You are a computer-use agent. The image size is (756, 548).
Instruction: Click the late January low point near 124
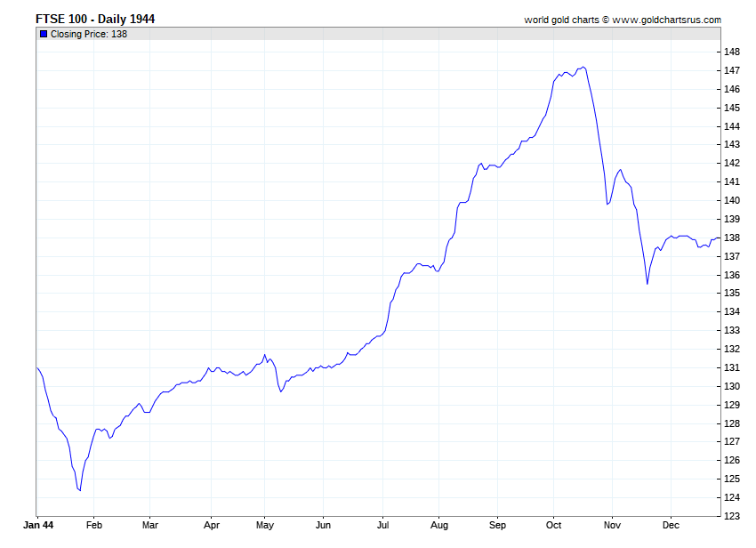pos(80,490)
